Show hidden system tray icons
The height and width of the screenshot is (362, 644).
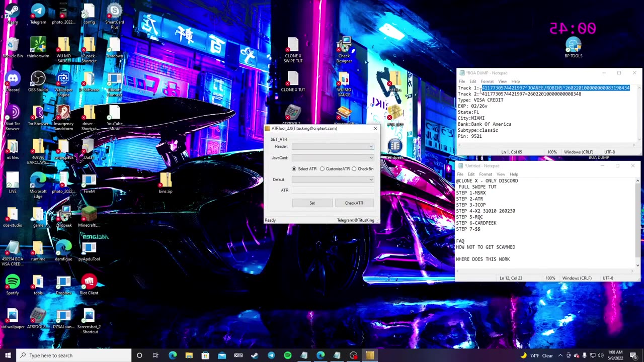[x=560, y=355]
